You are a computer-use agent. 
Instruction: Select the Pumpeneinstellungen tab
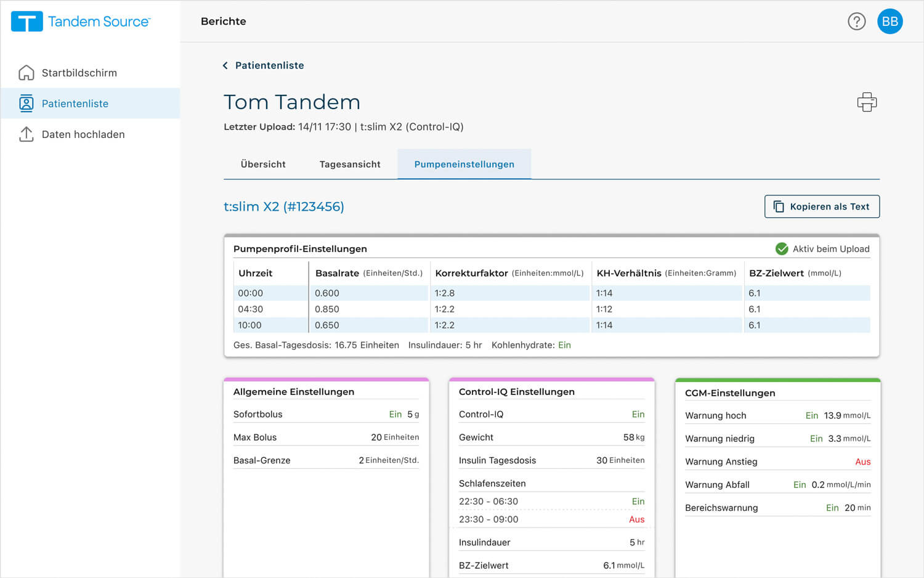pos(464,164)
